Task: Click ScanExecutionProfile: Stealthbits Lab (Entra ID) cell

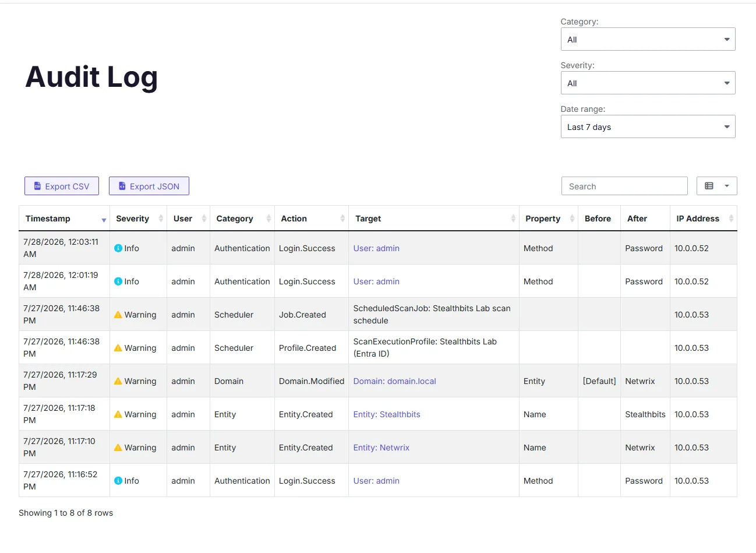Action: (433, 348)
